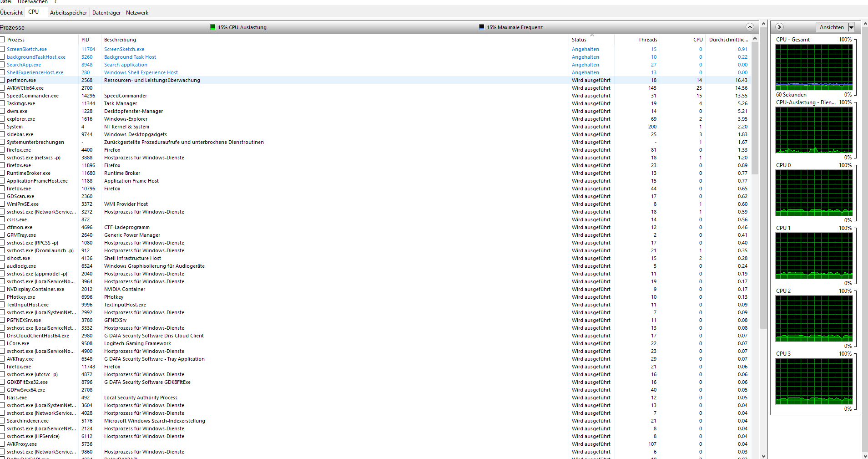This screenshot has height=459, width=868.
Task: Click the Ansichten button
Action: tap(832, 27)
